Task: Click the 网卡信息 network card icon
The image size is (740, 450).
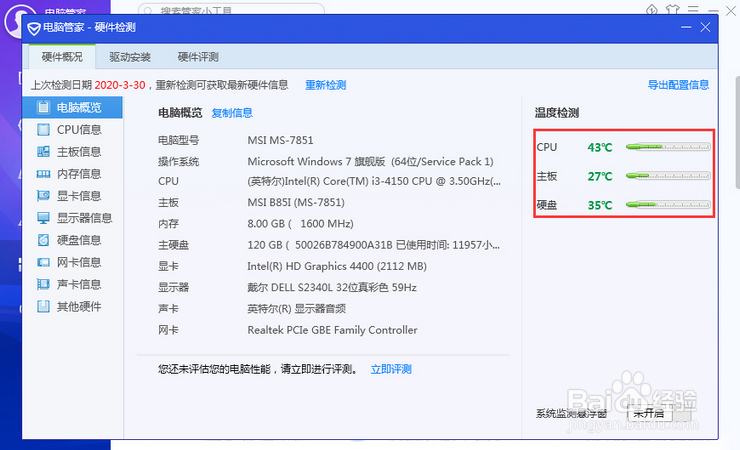Action: tap(43, 262)
